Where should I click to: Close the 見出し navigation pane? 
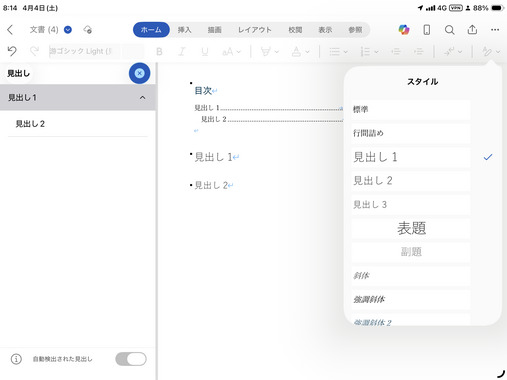point(139,73)
